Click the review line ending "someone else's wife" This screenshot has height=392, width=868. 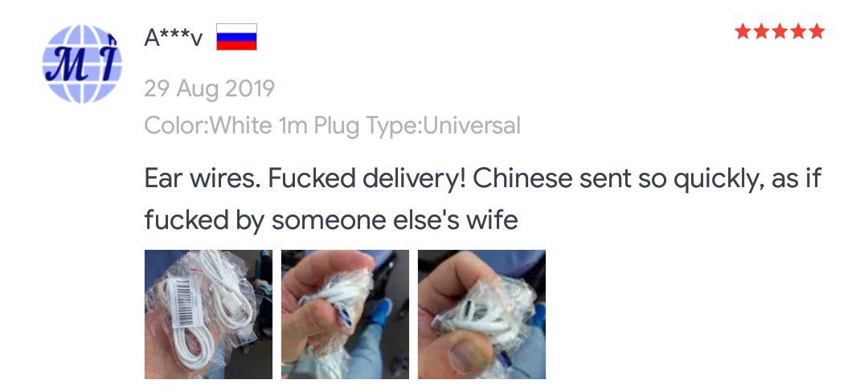331,220
